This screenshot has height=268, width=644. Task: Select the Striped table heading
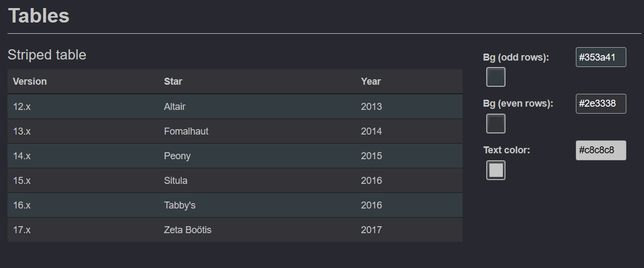pyautogui.click(x=47, y=55)
